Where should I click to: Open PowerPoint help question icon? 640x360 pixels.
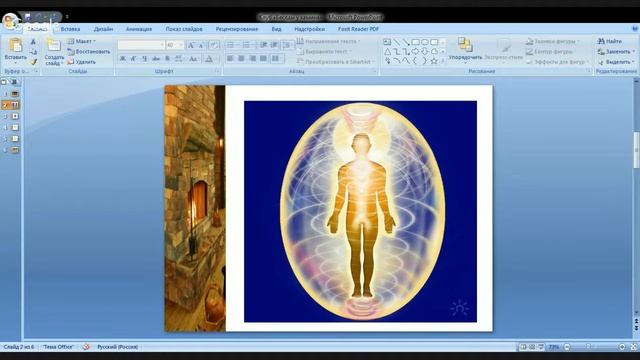click(635, 29)
